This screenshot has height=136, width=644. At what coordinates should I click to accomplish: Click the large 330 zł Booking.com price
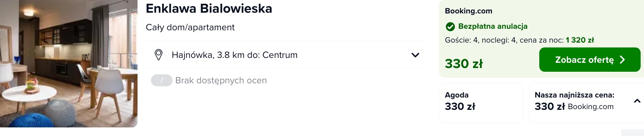tap(464, 64)
